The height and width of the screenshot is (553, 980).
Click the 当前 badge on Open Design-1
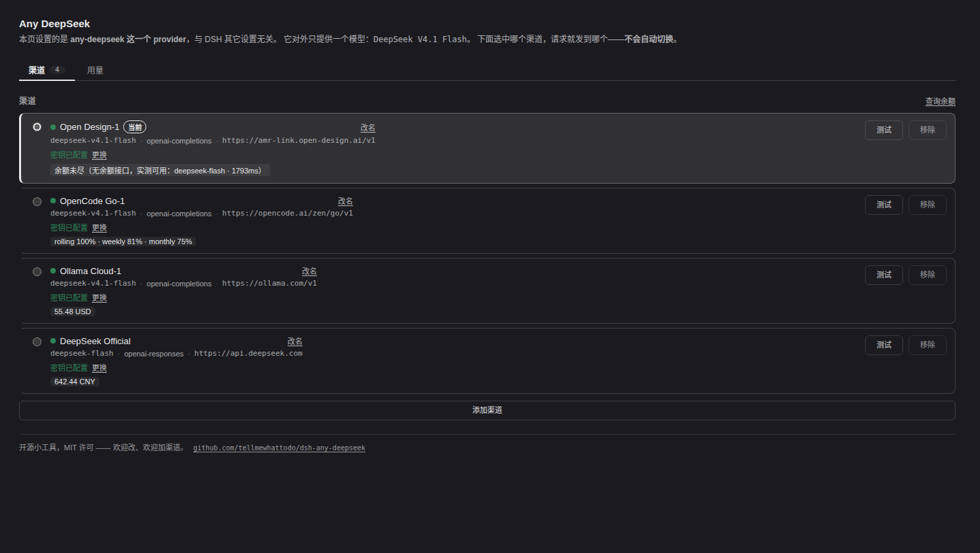[x=135, y=127]
